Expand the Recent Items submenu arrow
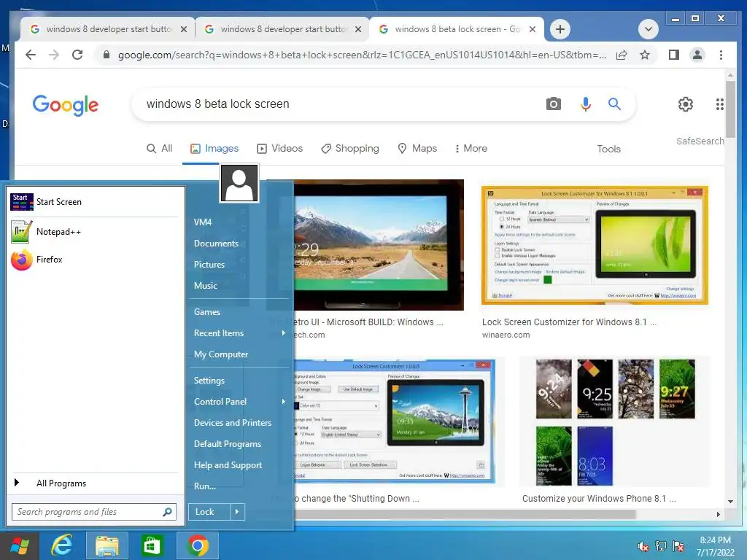 (x=283, y=332)
